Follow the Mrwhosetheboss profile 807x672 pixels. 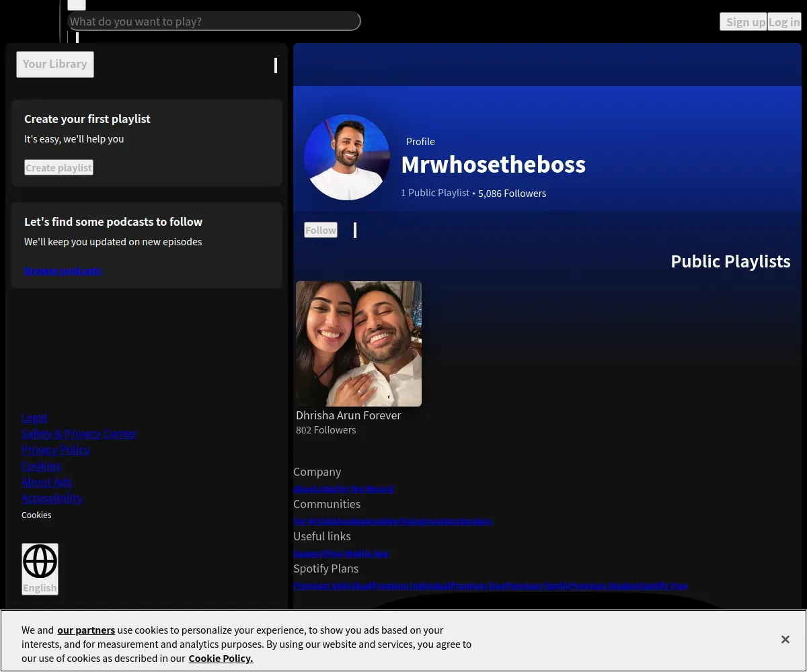pos(320,230)
